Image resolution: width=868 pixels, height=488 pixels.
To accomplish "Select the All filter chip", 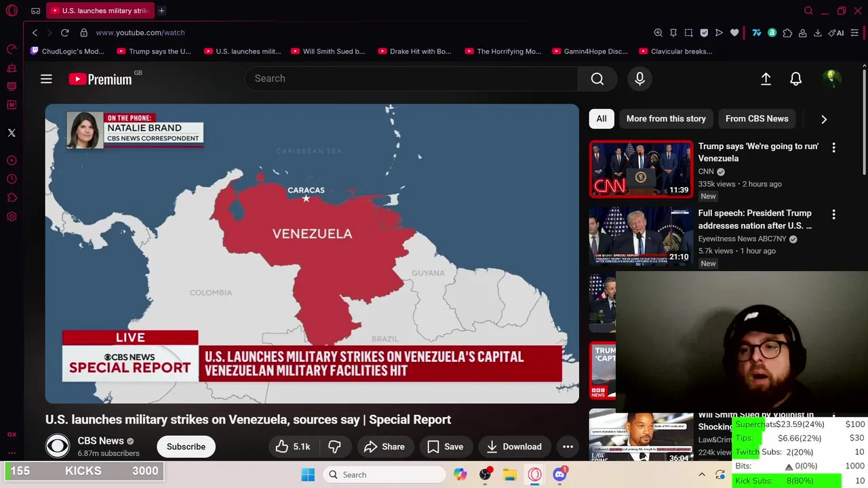I will coord(601,119).
